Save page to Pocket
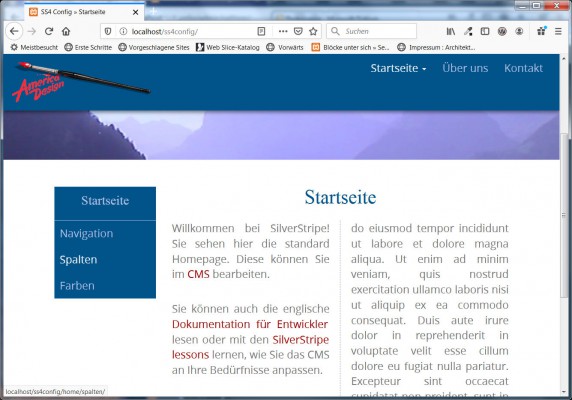Viewport: 572px width, 400px height. coord(298,31)
